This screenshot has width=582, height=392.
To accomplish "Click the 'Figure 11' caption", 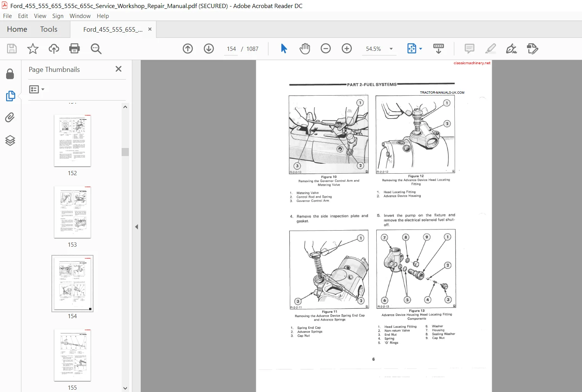I will pyautogui.click(x=330, y=312).
